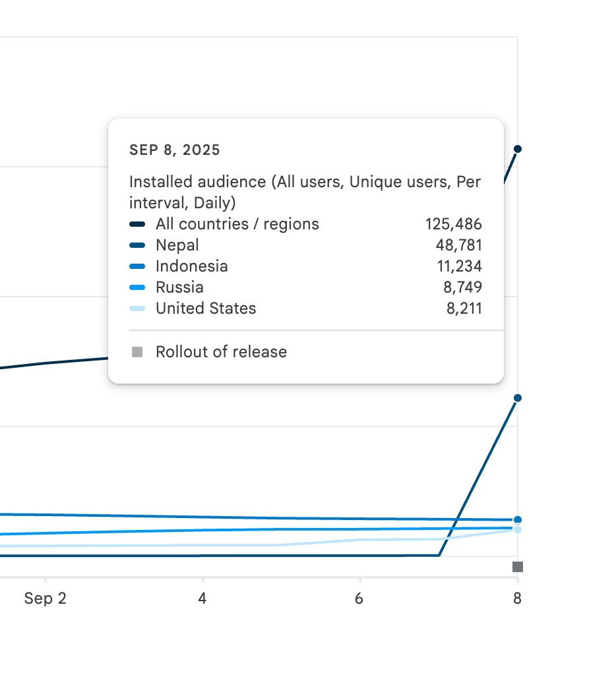Click the "6" x-axis date label

coord(360,598)
